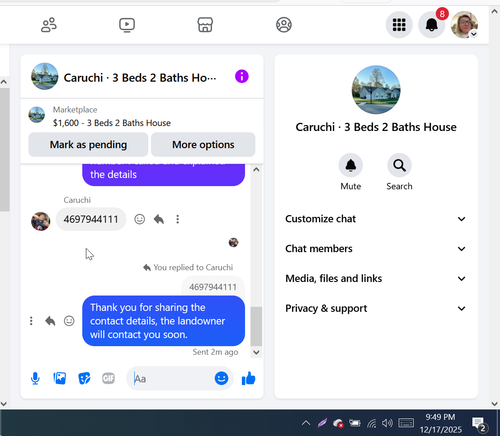Click the page scrollbar down arrow at right edge
The image size is (500, 436).
point(494,404)
